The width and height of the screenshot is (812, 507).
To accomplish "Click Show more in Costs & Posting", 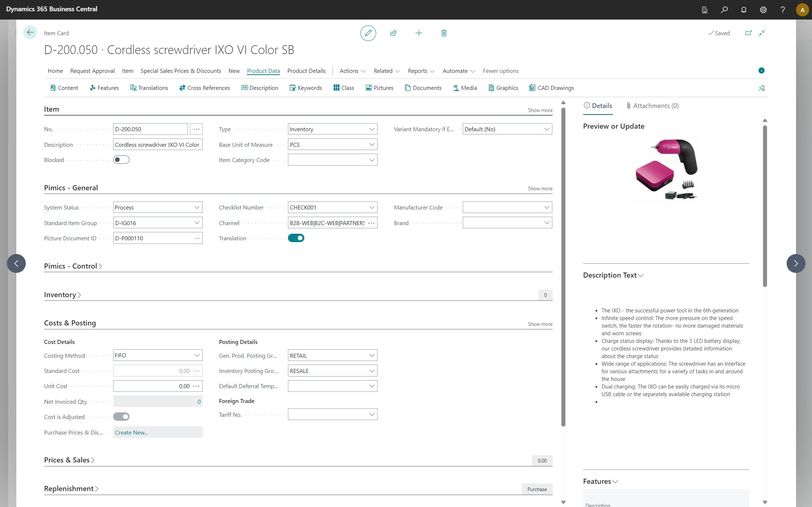I will [x=540, y=324].
